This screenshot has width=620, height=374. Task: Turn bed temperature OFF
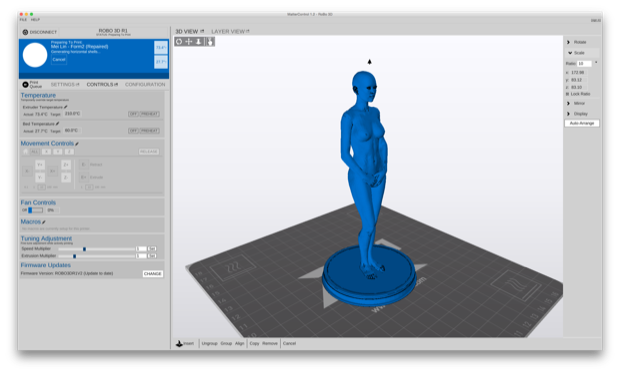[x=133, y=130]
